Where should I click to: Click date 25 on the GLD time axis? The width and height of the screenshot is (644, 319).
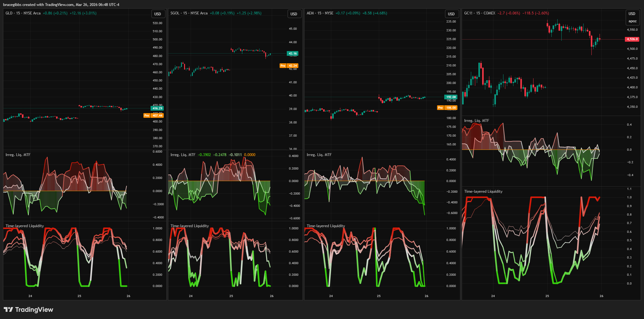[79, 296]
